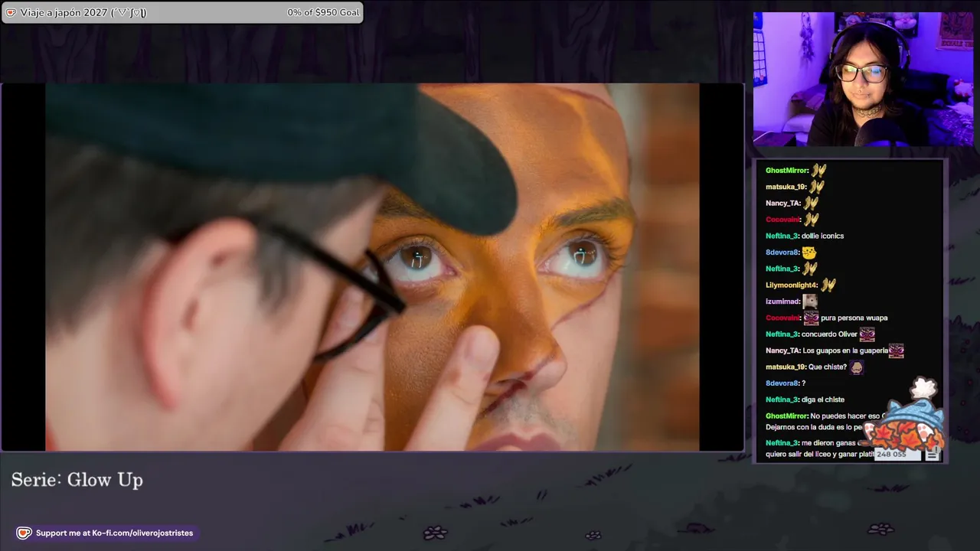Click the 'No puedes hacer eso' chat message
This screenshot has width=980, height=551.
(825, 422)
